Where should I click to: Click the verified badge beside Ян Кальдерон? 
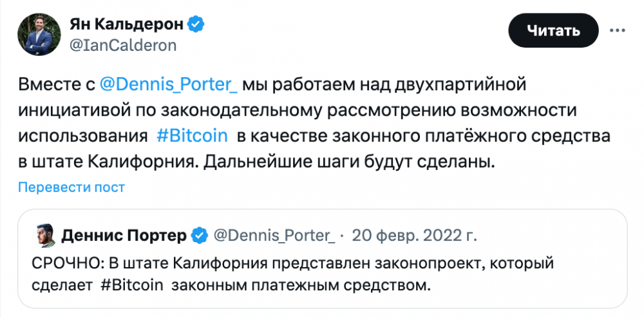tap(196, 25)
